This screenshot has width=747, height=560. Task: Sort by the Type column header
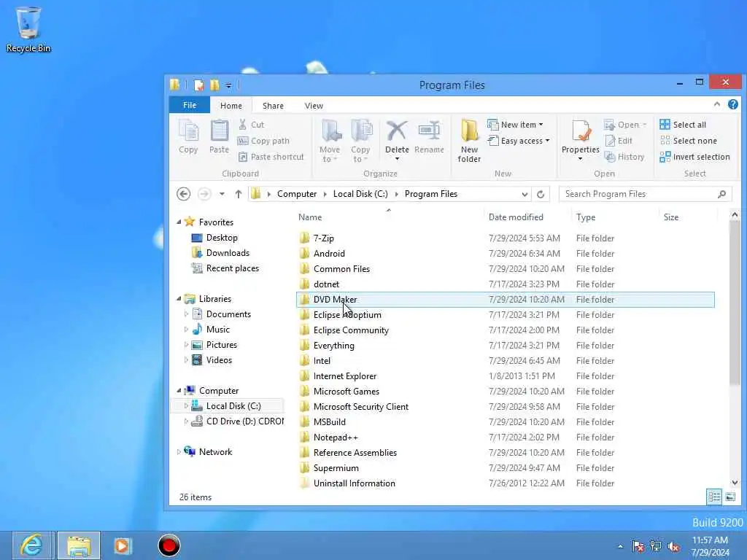(586, 217)
